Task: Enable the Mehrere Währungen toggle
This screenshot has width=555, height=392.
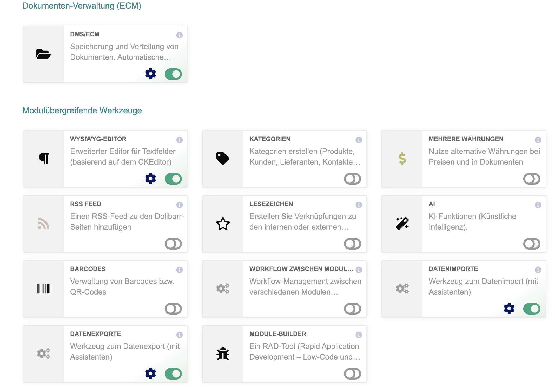Action: [x=532, y=179]
